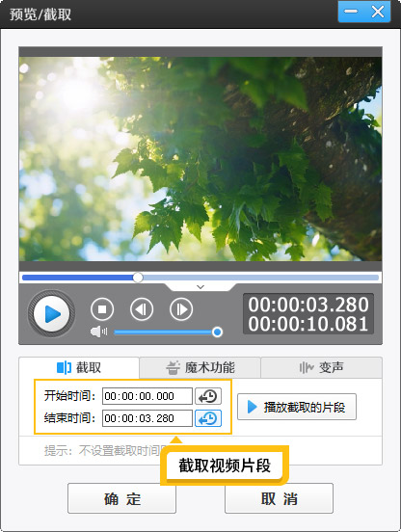Open the 变声 tab
Viewport: 401px width, 532px height.
click(321, 367)
